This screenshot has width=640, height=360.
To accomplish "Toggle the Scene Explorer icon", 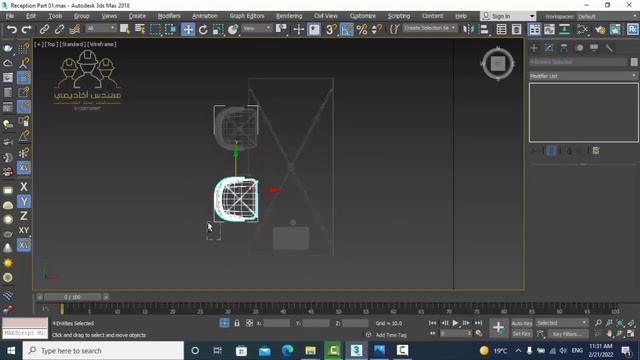I will (x=501, y=29).
